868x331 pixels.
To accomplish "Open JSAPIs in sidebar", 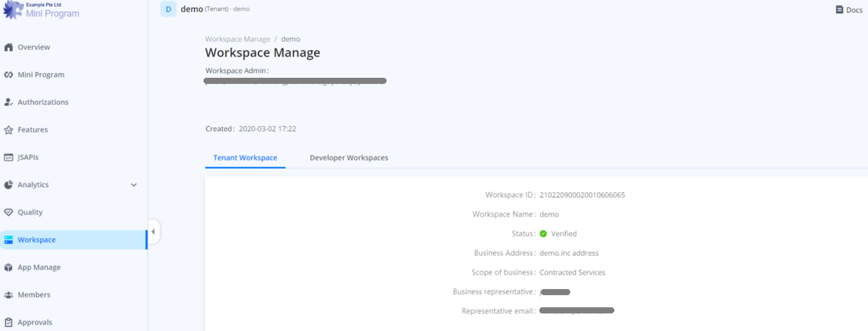I will tap(28, 157).
